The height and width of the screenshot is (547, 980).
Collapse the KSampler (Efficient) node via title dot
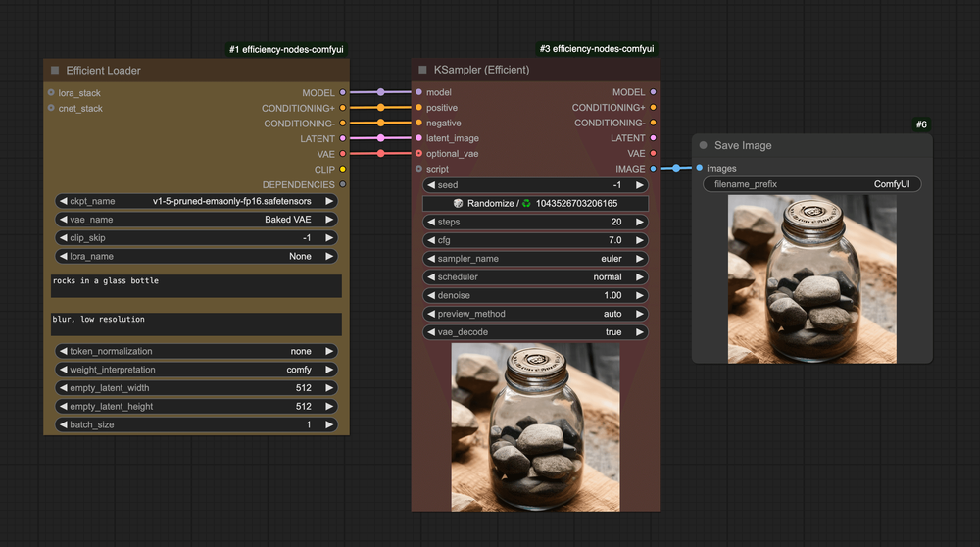tap(422, 70)
